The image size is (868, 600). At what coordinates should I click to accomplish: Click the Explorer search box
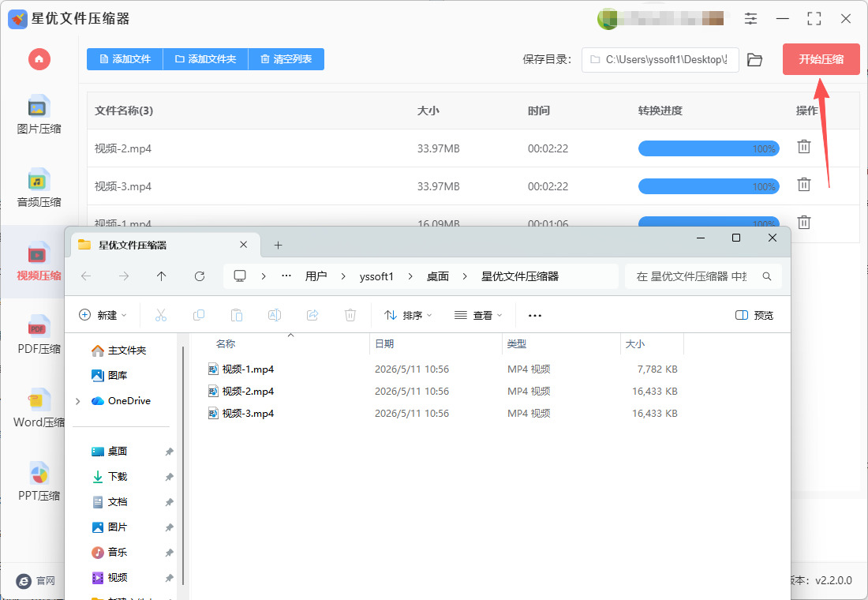point(703,276)
